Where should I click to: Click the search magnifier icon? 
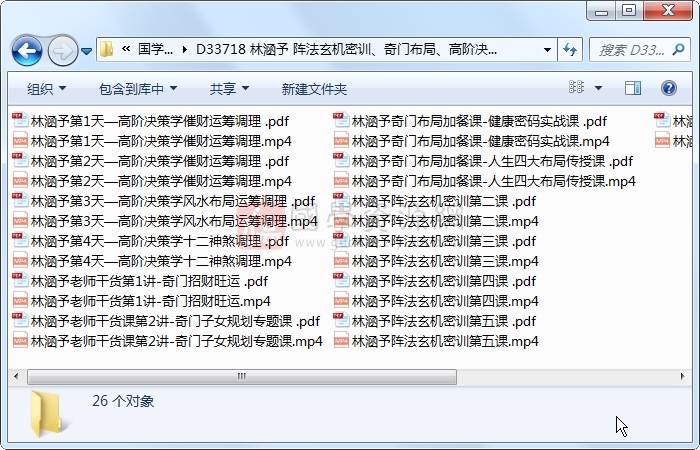point(678,49)
